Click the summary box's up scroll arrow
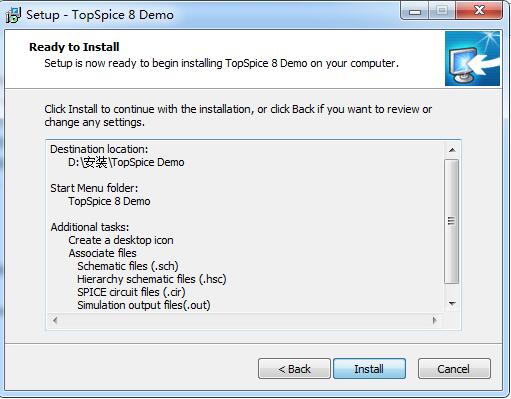This screenshot has height=399, width=511. click(x=452, y=150)
